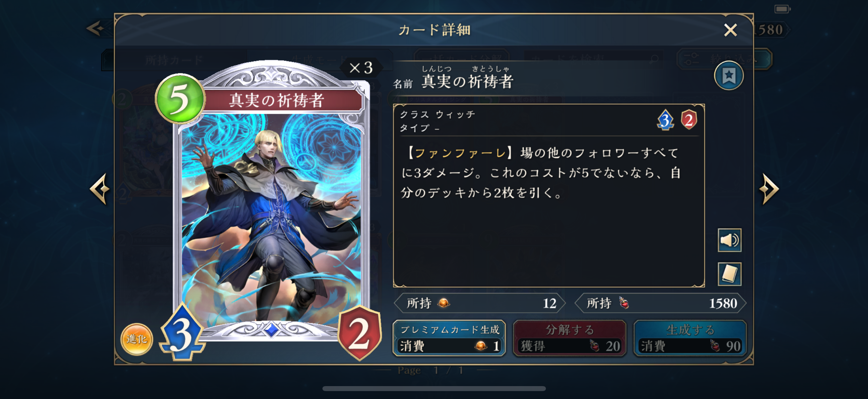Toggle the 進化 evolve button

pos(136,339)
